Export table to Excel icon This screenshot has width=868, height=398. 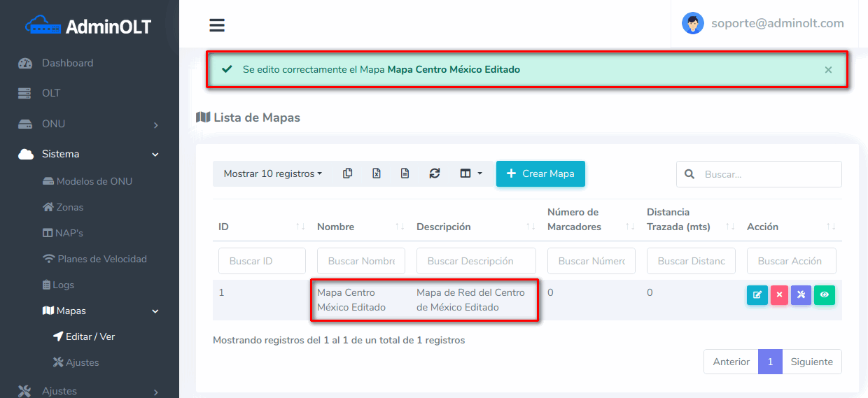(x=376, y=173)
